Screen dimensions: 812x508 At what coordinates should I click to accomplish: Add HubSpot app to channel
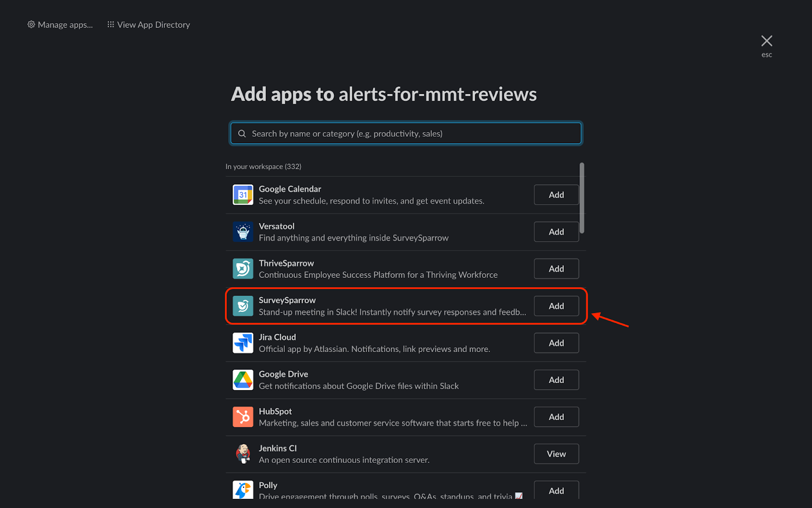(x=556, y=417)
